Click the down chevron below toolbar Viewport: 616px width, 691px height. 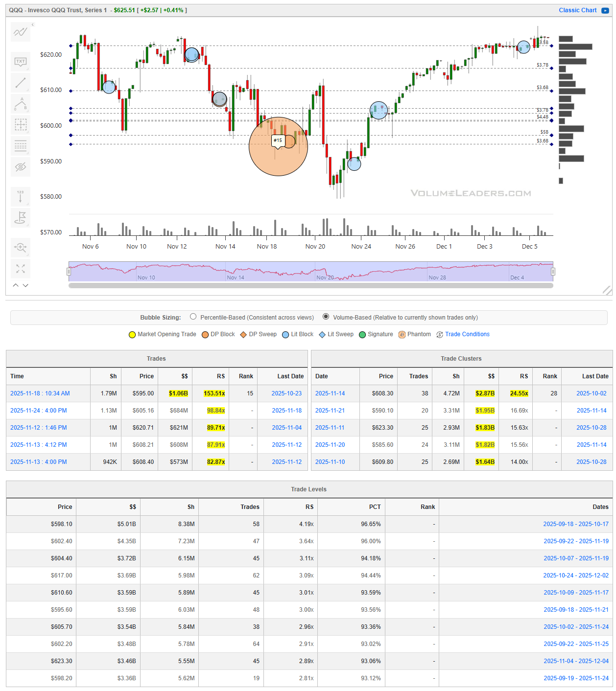(x=25, y=285)
